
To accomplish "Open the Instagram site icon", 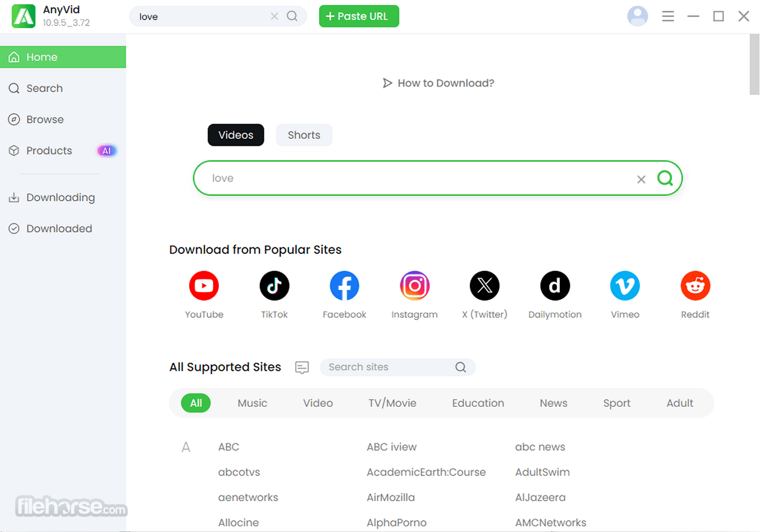I will pos(414,286).
